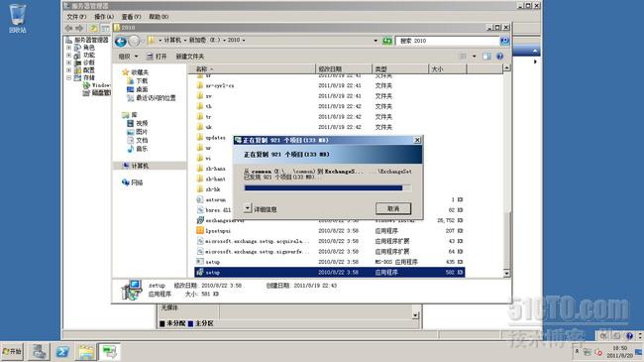Click Server Manager back toolbar arrow
The width and height of the screenshot is (644, 362).
pos(68,28)
